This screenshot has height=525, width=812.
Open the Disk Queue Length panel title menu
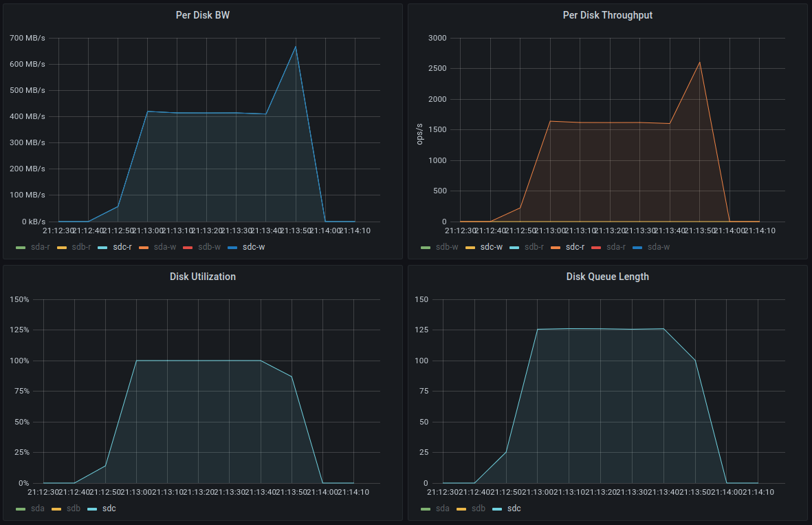[607, 277]
